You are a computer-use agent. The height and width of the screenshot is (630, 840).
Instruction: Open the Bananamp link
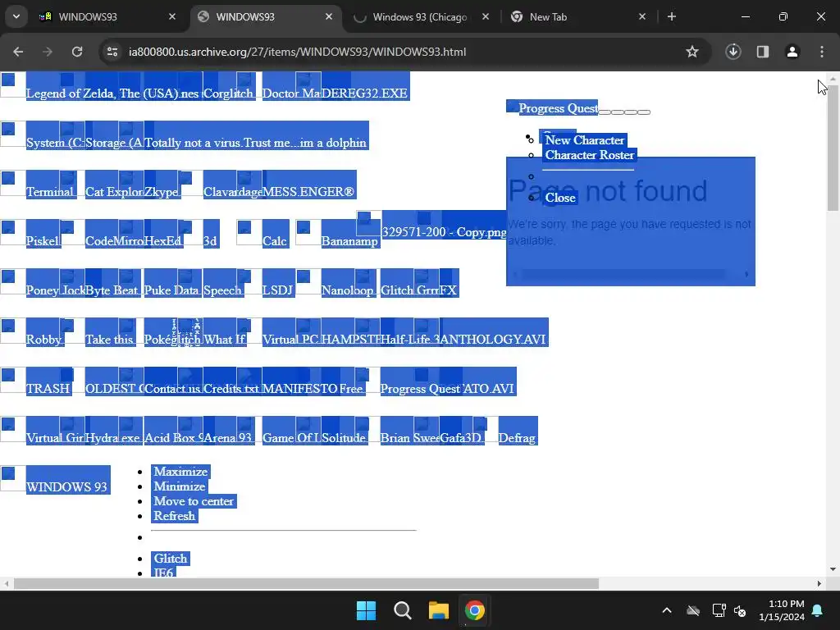[349, 241]
